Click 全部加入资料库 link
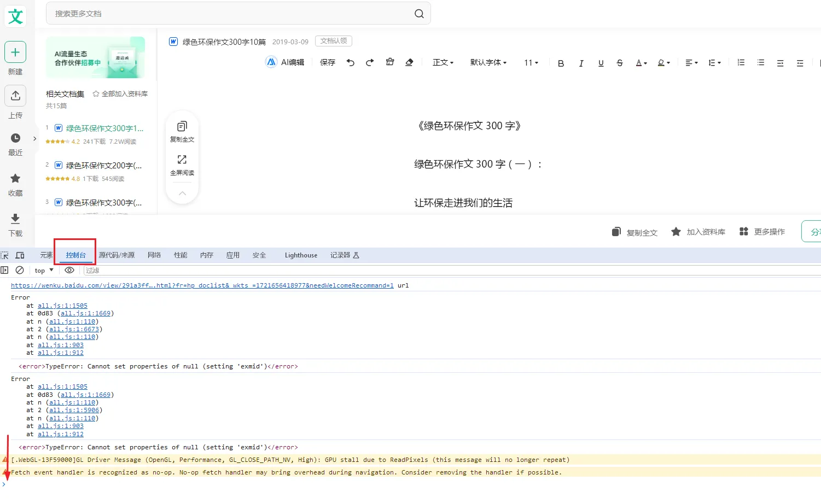The width and height of the screenshot is (821, 504). [120, 94]
